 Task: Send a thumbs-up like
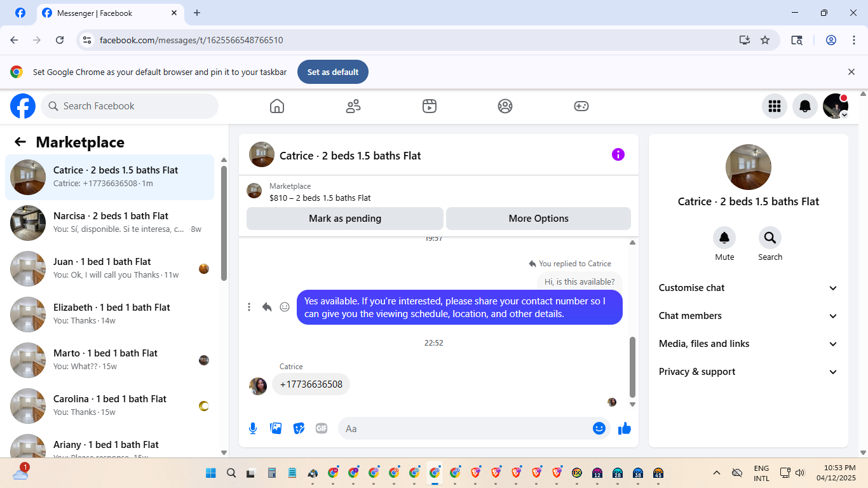click(x=625, y=428)
